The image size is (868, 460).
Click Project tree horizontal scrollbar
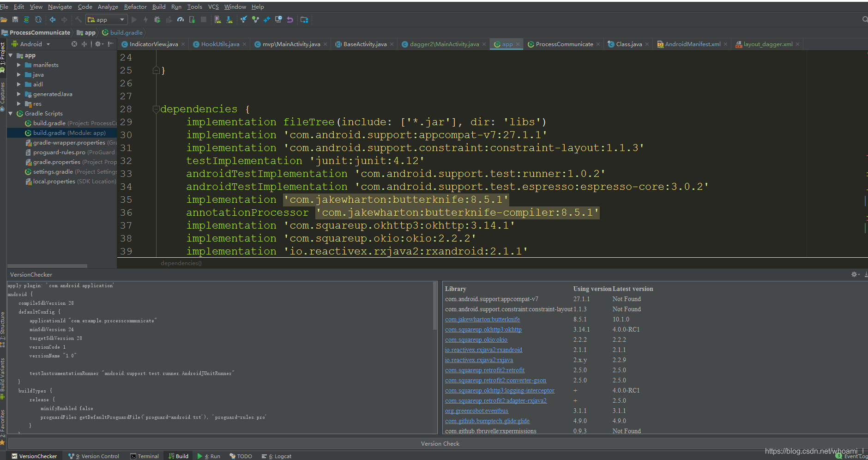[x=48, y=266]
